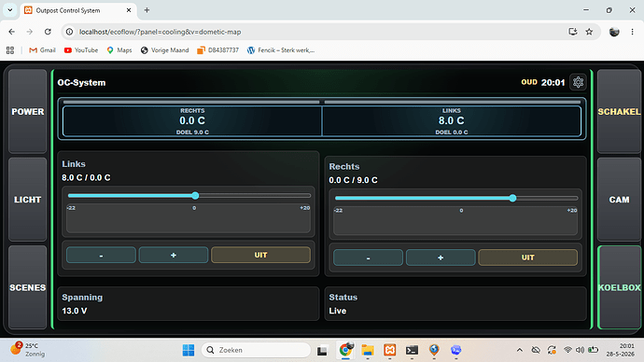Click the OUD 20:01 clock indicator

click(x=543, y=82)
